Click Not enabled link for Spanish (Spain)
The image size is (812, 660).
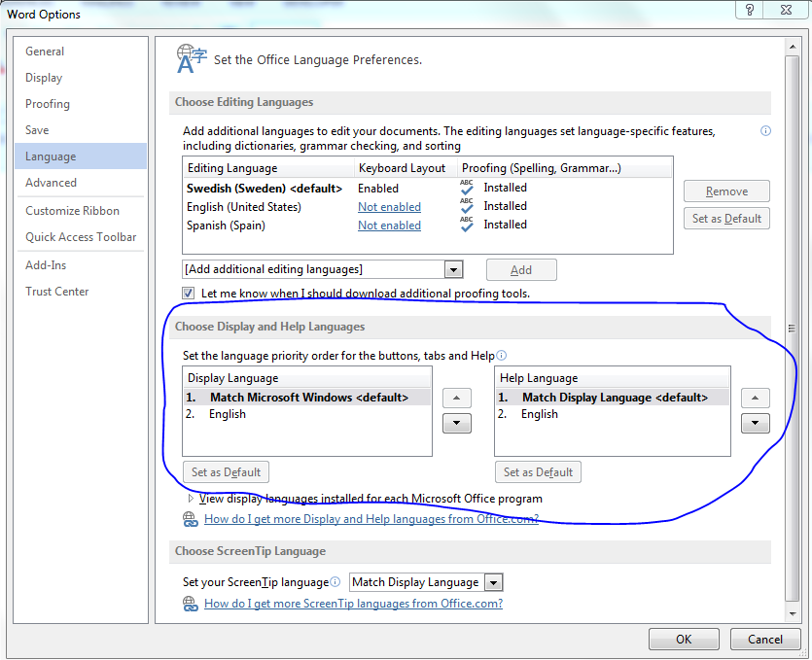tap(389, 226)
